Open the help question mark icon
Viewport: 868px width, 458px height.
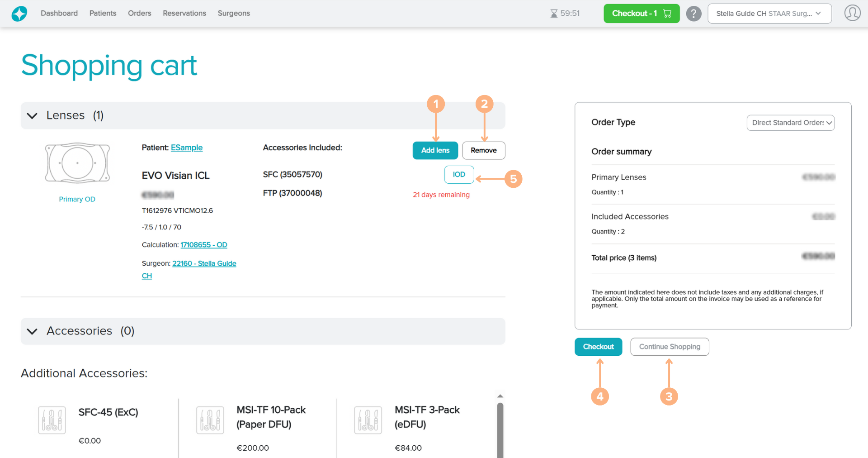tap(693, 14)
